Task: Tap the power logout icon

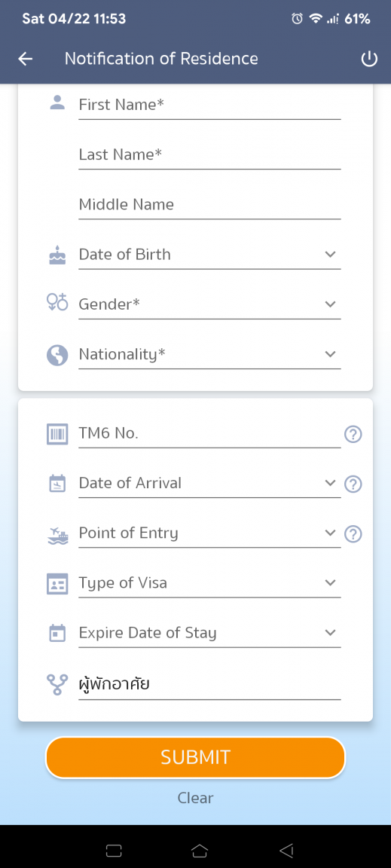Action: click(369, 60)
